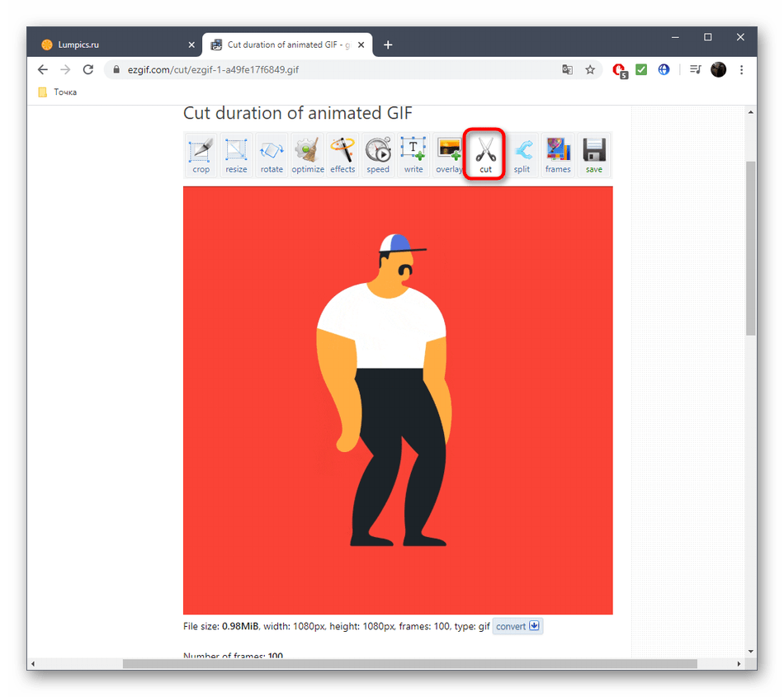Viewport: 784px width, 697px height.
Task: View site security lock icon
Action: click(116, 69)
